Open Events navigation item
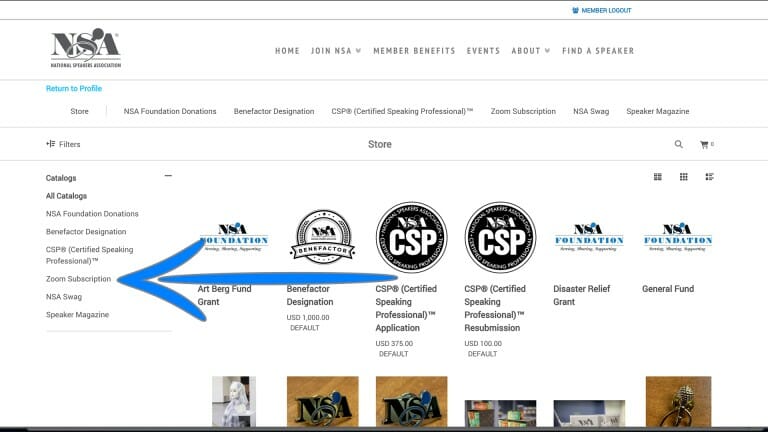The image size is (768, 432). [x=483, y=51]
